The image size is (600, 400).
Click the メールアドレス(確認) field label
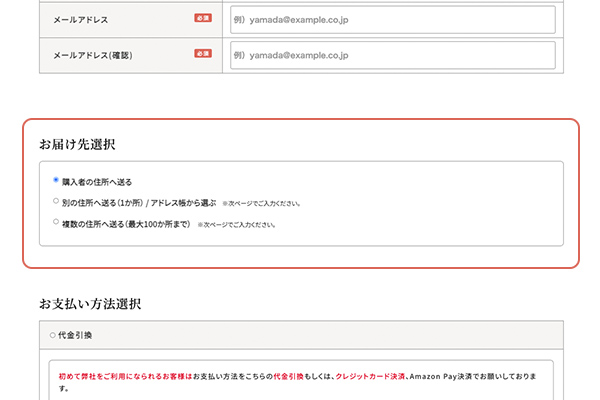(x=92, y=54)
